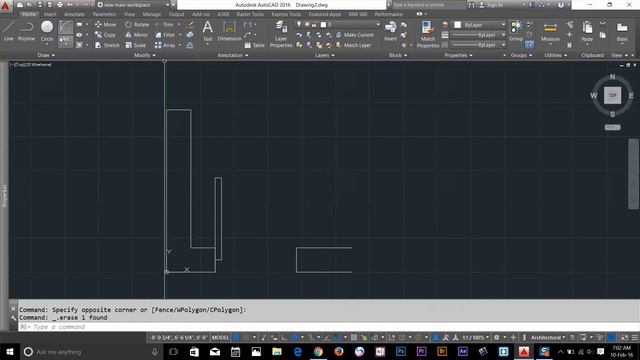The height and width of the screenshot is (360, 640).
Task: Click the Scale tool
Action: (135, 45)
